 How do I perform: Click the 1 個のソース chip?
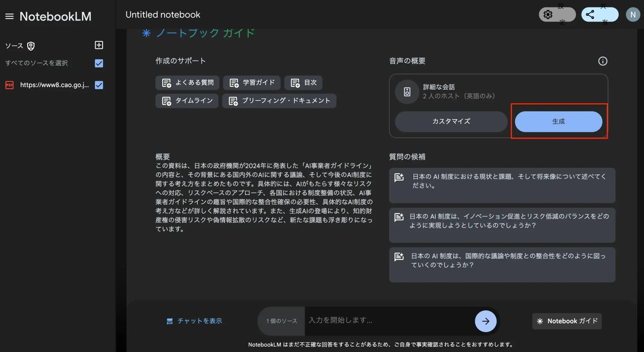pyautogui.click(x=281, y=321)
